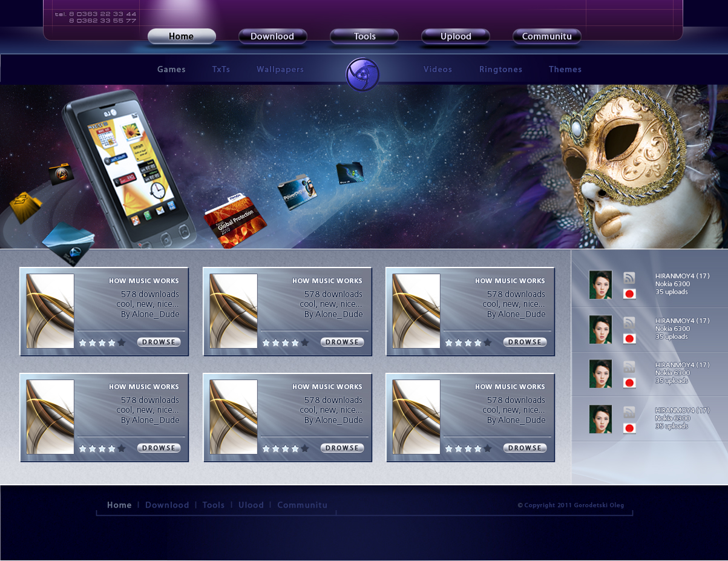The width and height of the screenshot is (728, 561).
Task: Open the Themes category
Action: 565,70
